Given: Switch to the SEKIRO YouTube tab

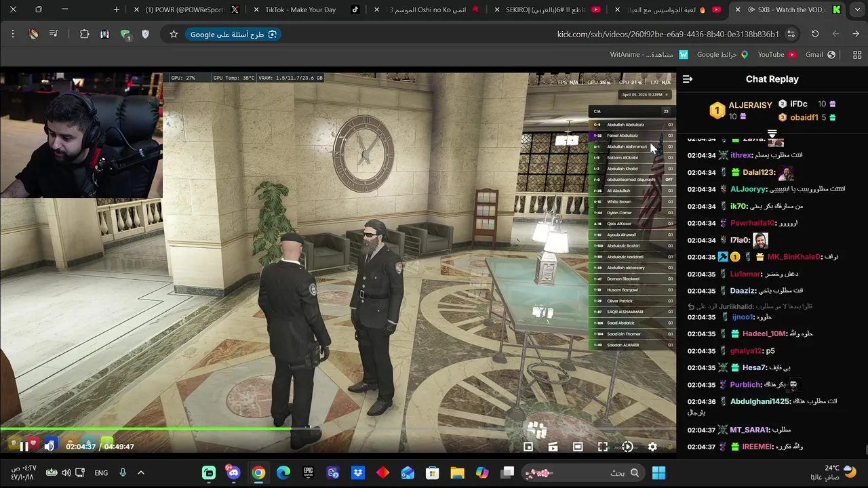Looking at the screenshot, I should point(547,9).
